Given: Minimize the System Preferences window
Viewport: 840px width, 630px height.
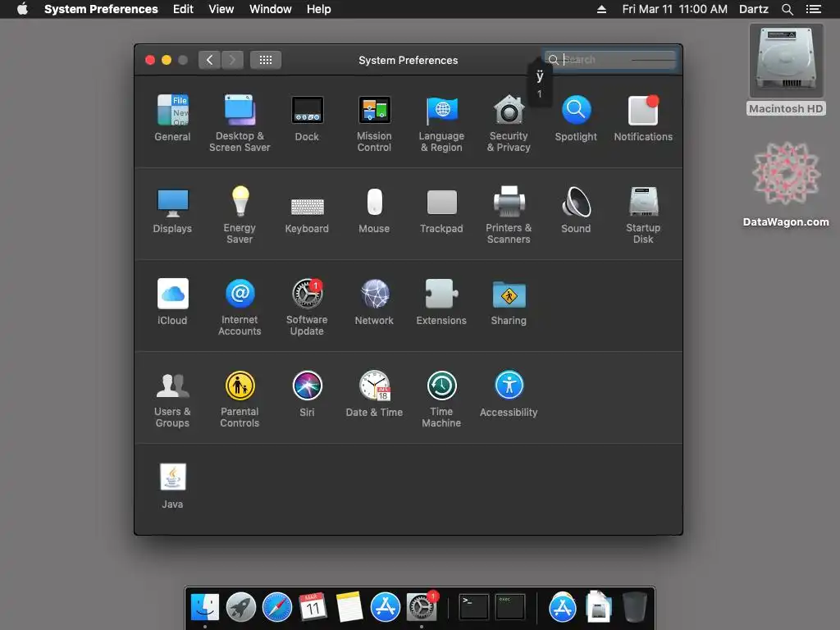Looking at the screenshot, I should coord(167,60).
